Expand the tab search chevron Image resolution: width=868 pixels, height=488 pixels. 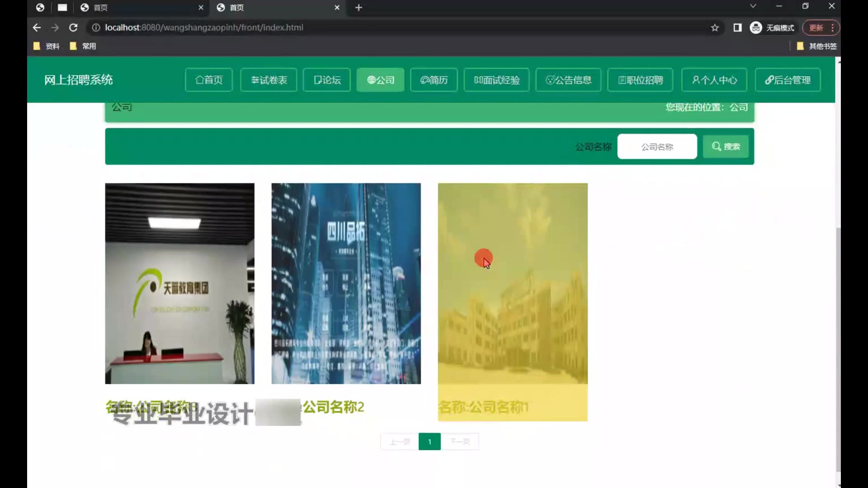coord(753,6)
